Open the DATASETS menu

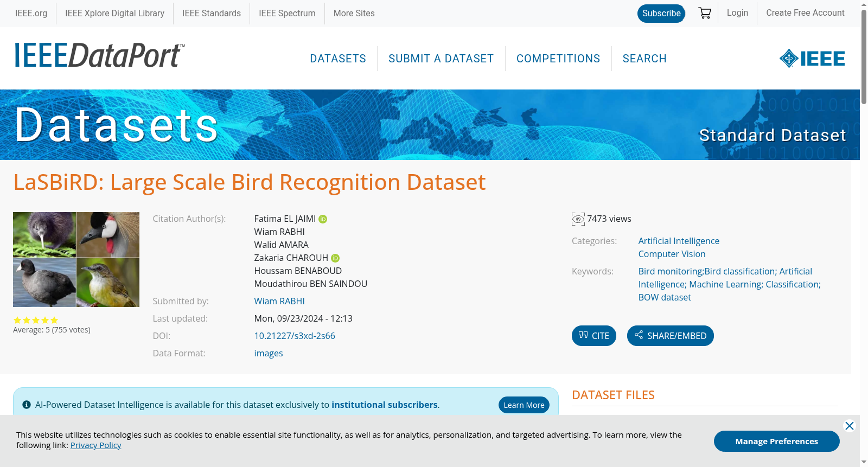click(338, 59)
